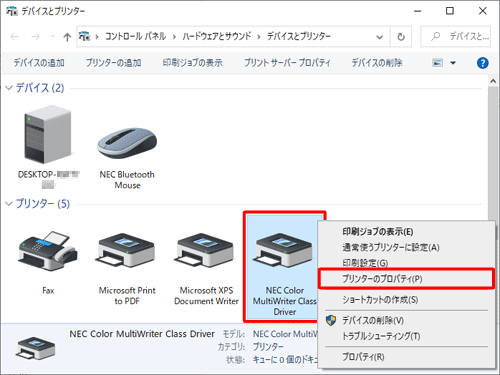
Task: Click デバイスとプリンター breadcrumb segment
Action: click(x=299, y=36)
